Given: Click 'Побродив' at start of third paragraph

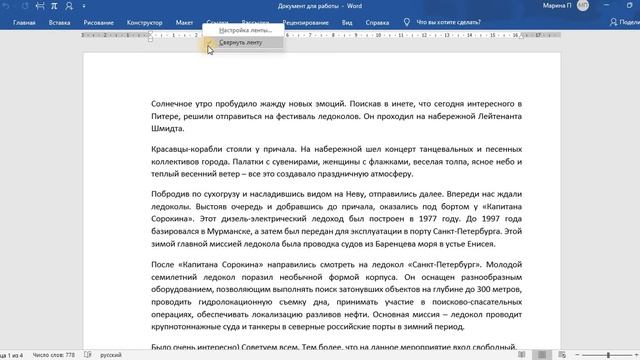Looking at the screenshot, I should tap(169, 194).
